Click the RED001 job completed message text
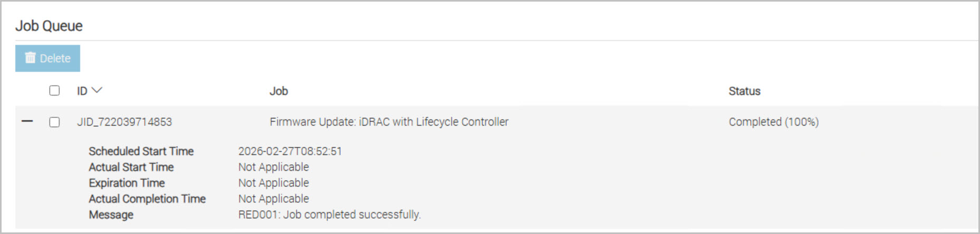Viewport: 980px width, 234px height. click(329, 214)
